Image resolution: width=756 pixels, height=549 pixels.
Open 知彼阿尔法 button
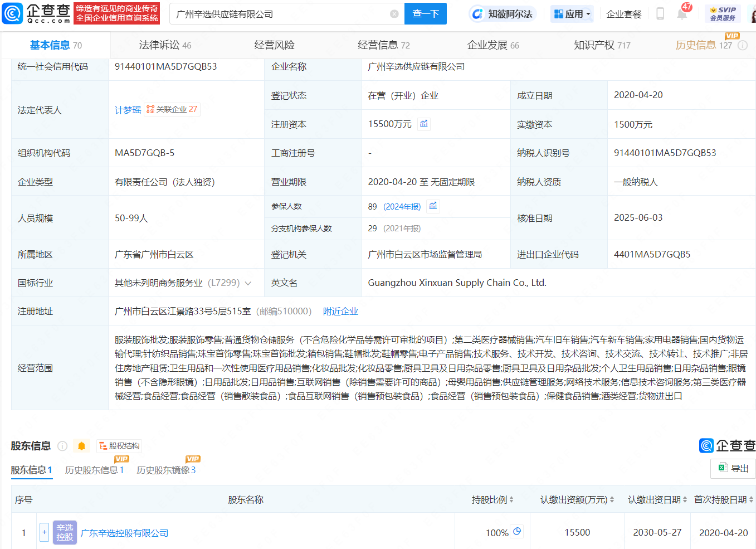pyautogui.click(x=503, y=14)
